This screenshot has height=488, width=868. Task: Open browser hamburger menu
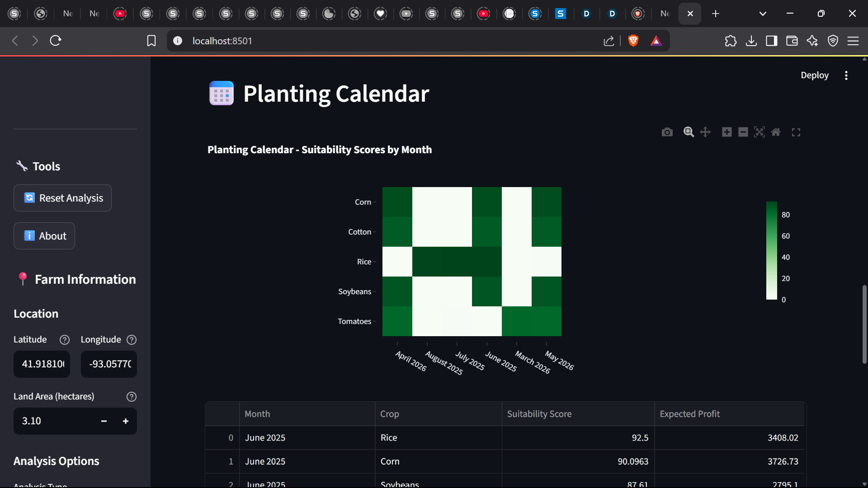pos(853,41)
